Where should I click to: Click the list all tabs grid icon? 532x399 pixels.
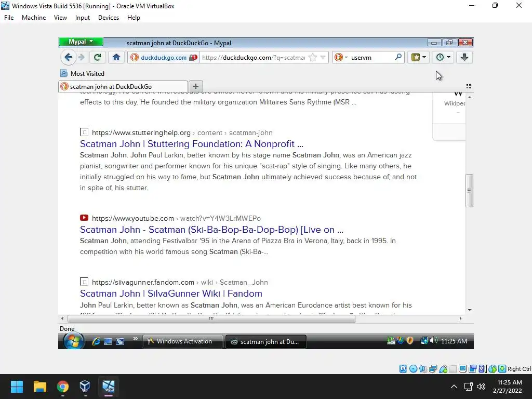[468, 86]
